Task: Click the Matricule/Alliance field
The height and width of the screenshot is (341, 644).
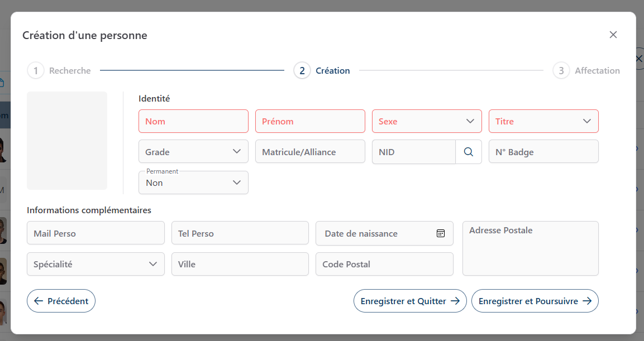Action: tap(310, 151)
